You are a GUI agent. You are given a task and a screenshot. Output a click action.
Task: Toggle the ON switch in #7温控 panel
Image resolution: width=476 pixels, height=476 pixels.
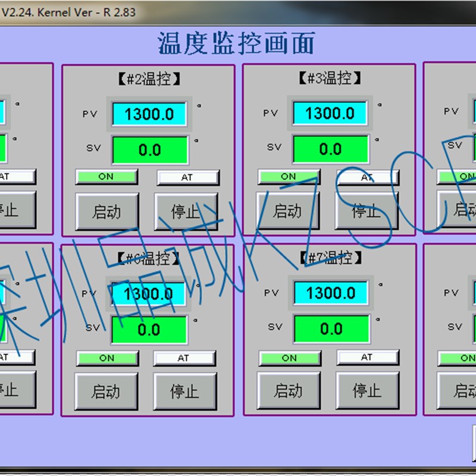[x=289, y=358]
